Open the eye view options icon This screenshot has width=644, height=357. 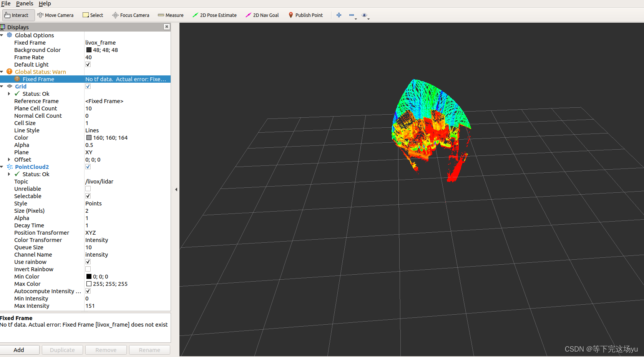tap(364, 15)
